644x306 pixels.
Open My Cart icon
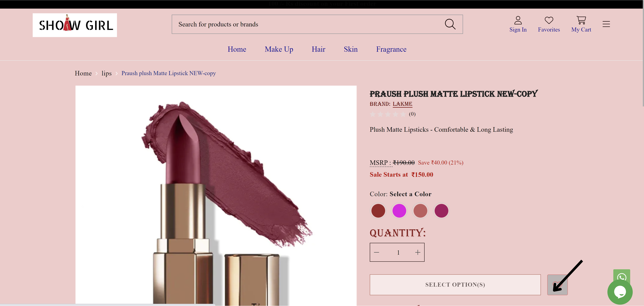pyautogui.click(x=581, y=24)
